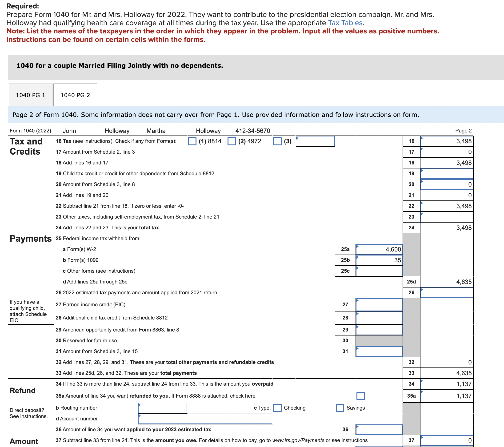The width and height of the screenshot is (504, 447).
Task: Check the Form 4972 checkbox
Action: (232, 141)
